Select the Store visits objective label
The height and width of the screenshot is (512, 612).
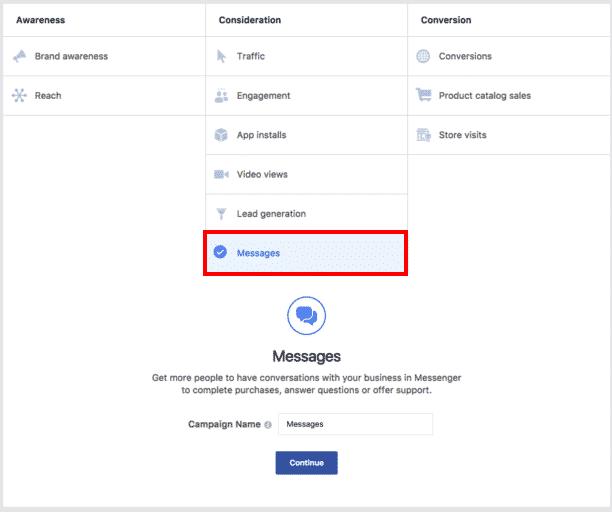point(462,135)
